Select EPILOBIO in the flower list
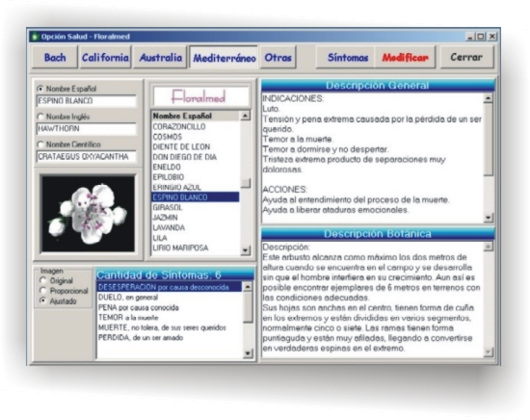The height and width of the screenshot is (420, 530). coord(196,177)
